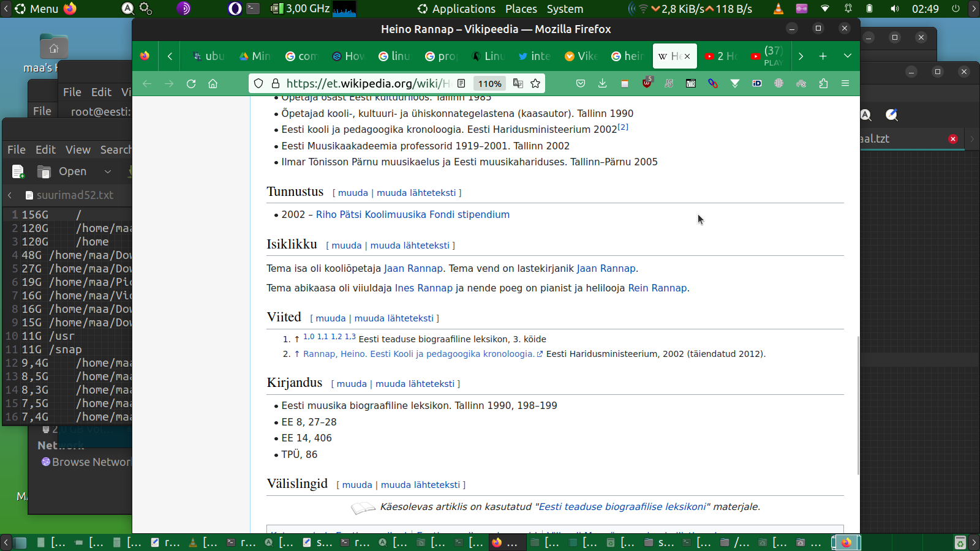
Task: Open a new tab with plus button
Action: pos(823,56)
